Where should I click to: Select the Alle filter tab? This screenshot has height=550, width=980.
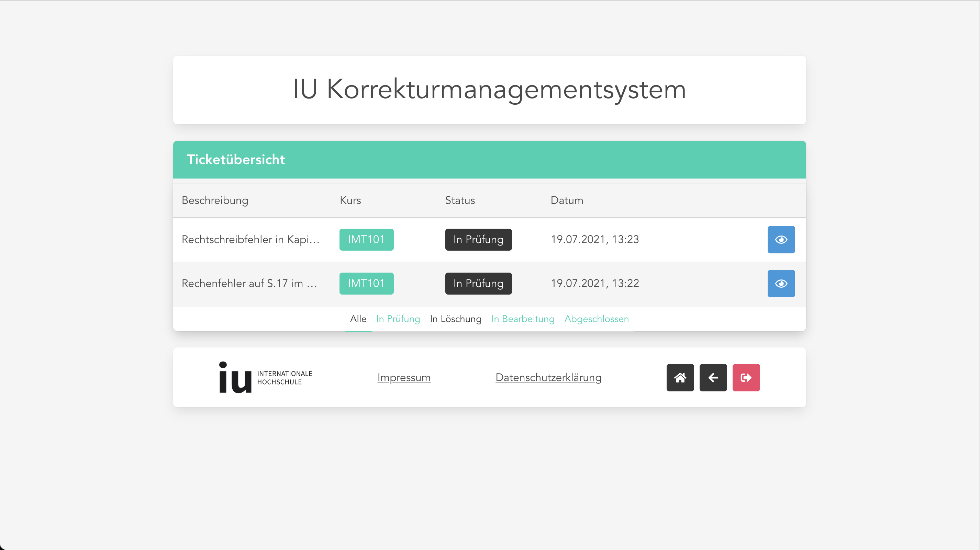coord(358,319)
